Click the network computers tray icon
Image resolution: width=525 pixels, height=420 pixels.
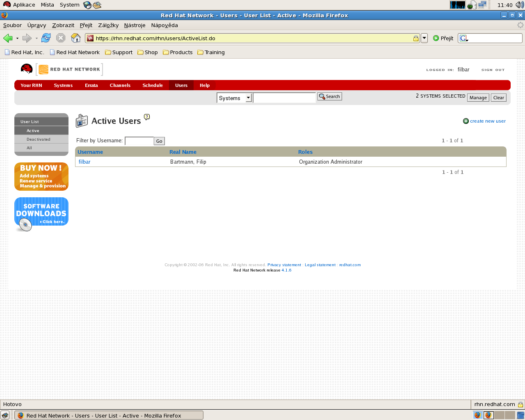[482, 5]
